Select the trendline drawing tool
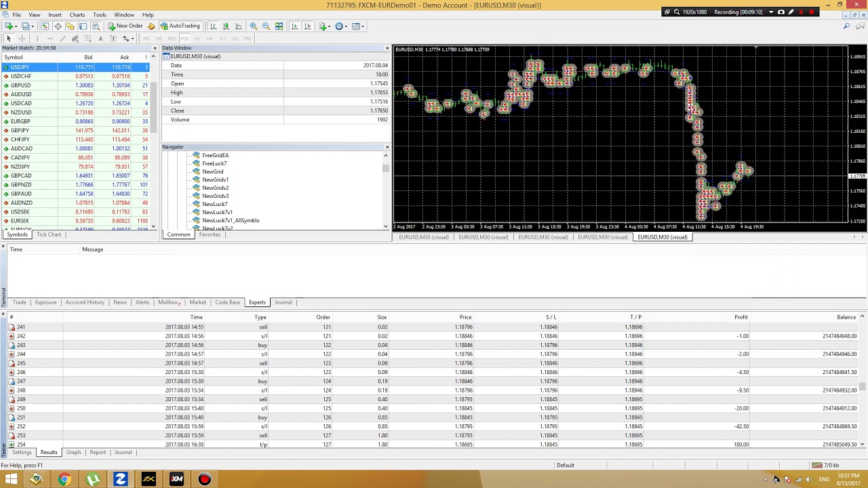This screenshot has width=868, height=488. pos(62,39)
